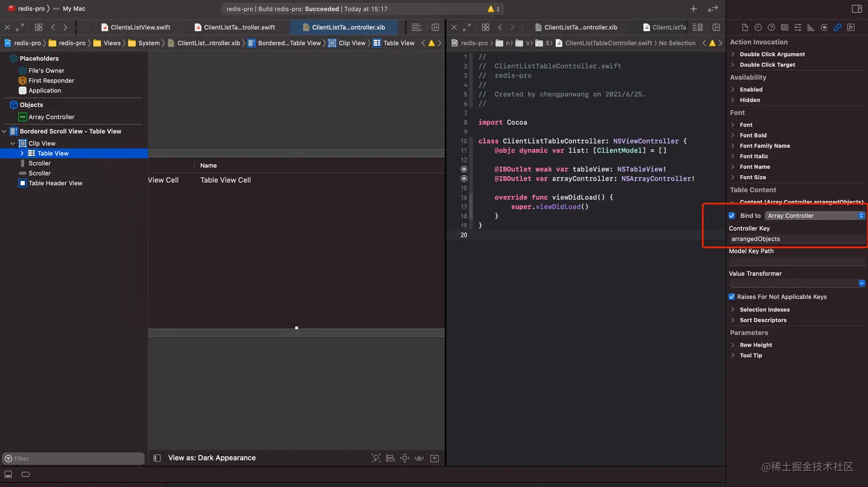Show the Identity inspector icon
Screen dimensions: 868x487
tap(784, 28)
